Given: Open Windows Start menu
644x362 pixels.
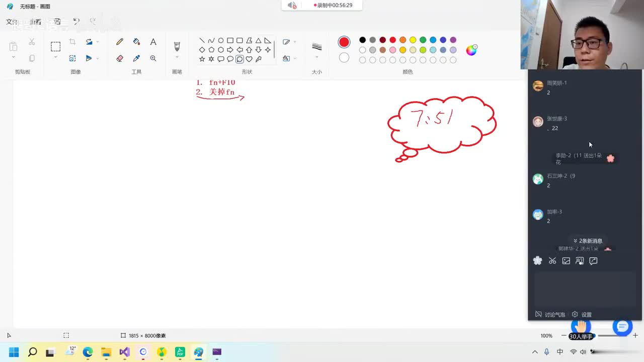Looking at the screenshot, I should [14, 352].
